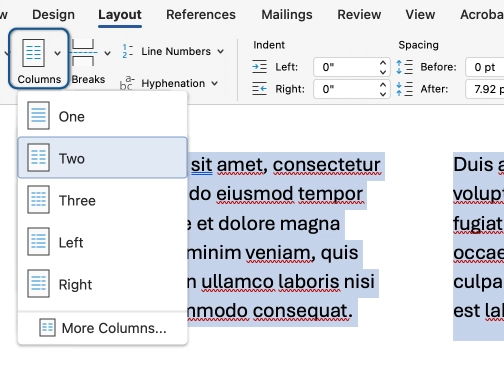This screenshot has width=504, height=379.
Task: Select the Layout tab
Action: 120,15
